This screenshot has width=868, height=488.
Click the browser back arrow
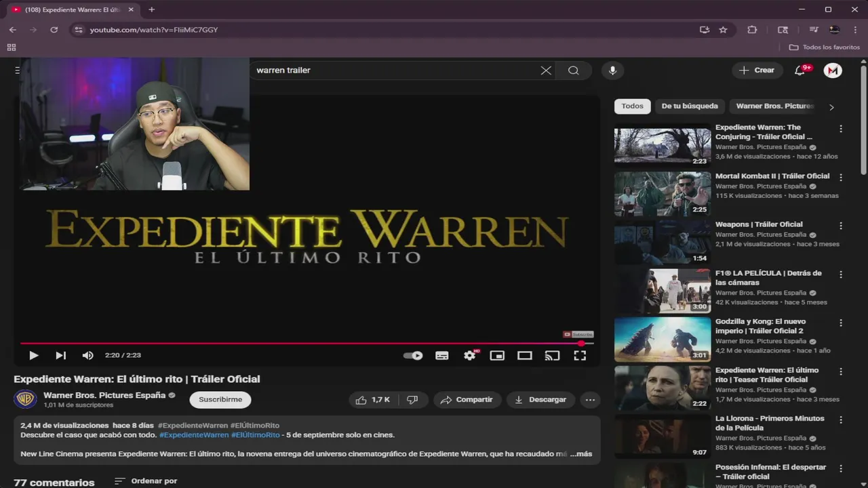click(12, 30)
